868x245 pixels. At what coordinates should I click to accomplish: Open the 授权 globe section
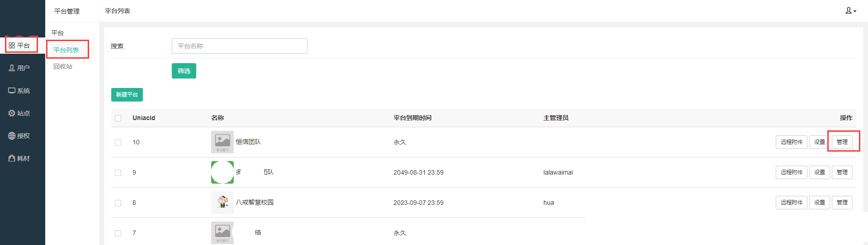(x=19, y=136)
